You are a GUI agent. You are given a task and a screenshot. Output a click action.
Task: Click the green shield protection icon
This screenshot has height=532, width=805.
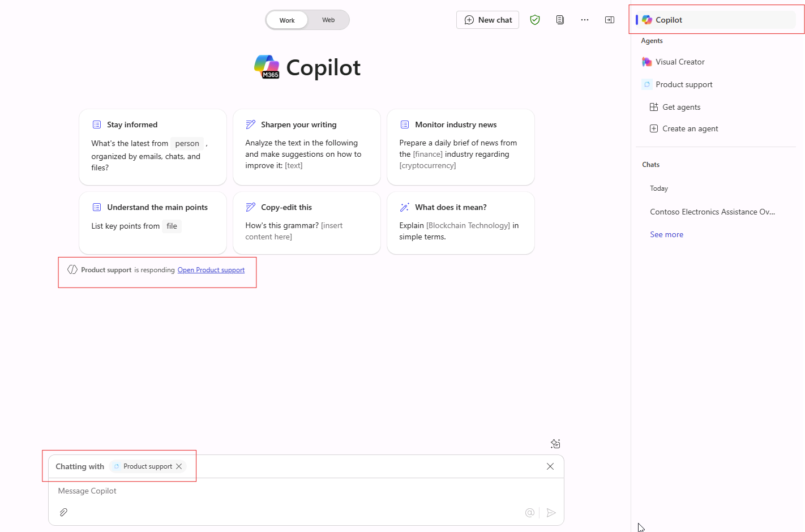(535, 20)
